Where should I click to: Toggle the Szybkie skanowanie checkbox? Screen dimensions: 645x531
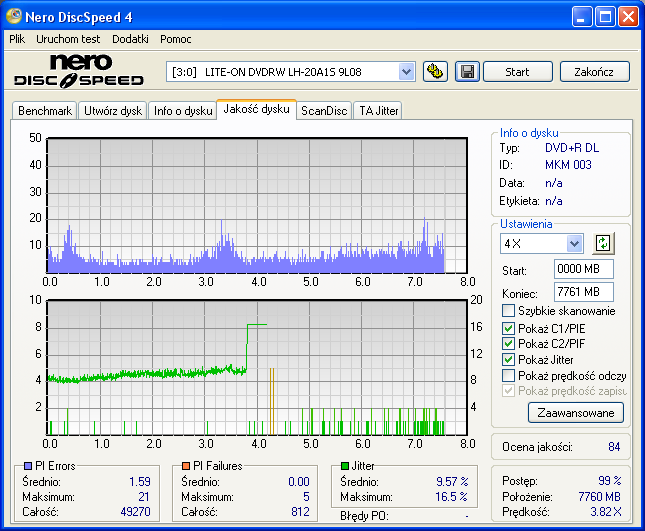tap(508, 310)
